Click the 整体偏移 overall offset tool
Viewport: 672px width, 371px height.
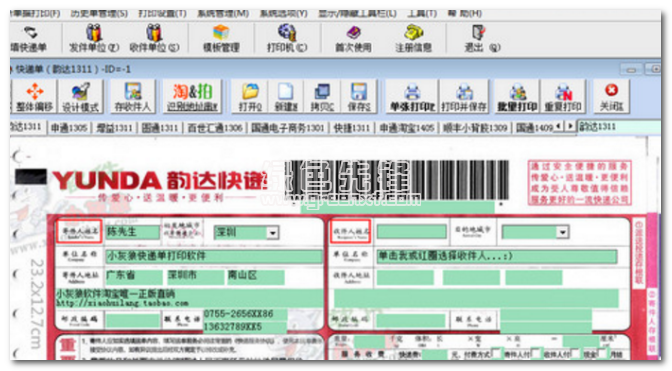34,97
